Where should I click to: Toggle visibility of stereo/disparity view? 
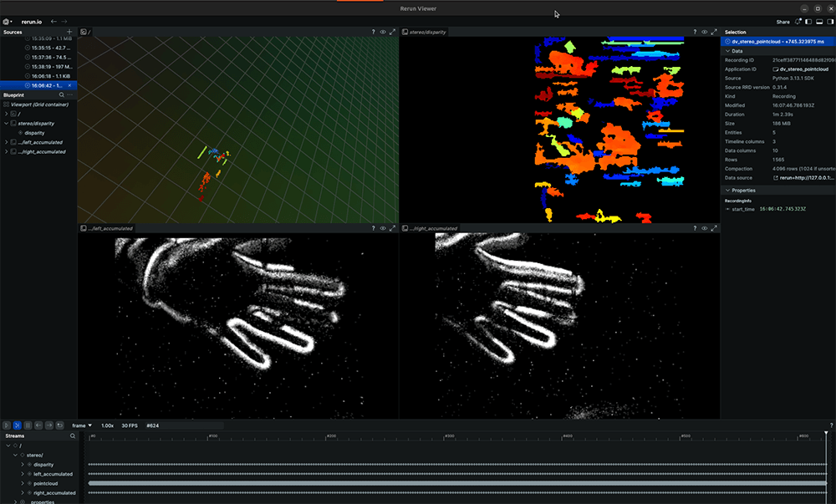click(704, 32)
